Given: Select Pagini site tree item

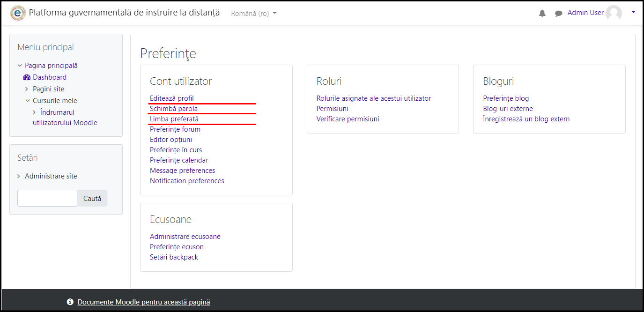Looking at the screenshot, I should pos(49,89).
